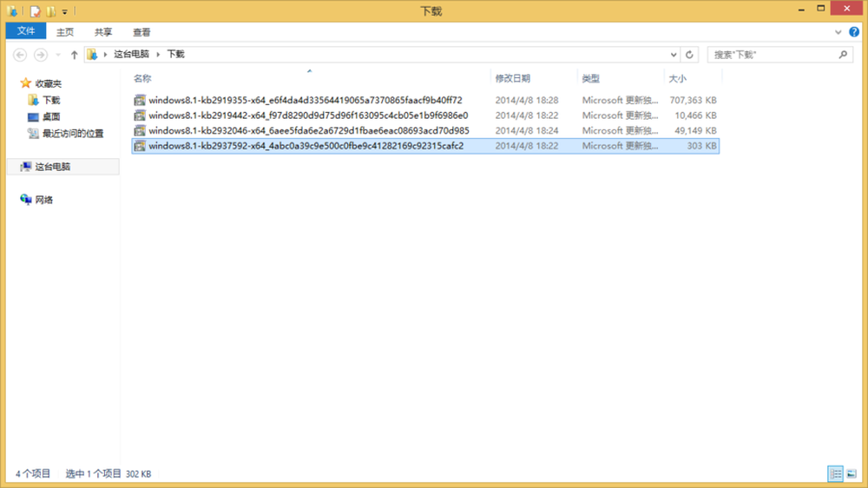Screen dimensions: 868x488
Task: Select 桌面 in the navigation pane
Action: pyautogui.click(x=51, y=117)
